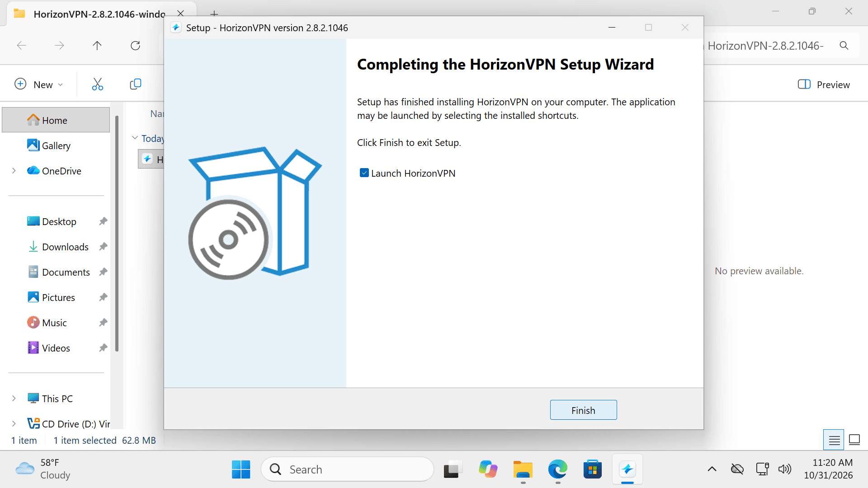The width and height of the screenshot is (868, 488).
Task: Expand the OneDrive tree node
Action: click(x=14, y=171)
